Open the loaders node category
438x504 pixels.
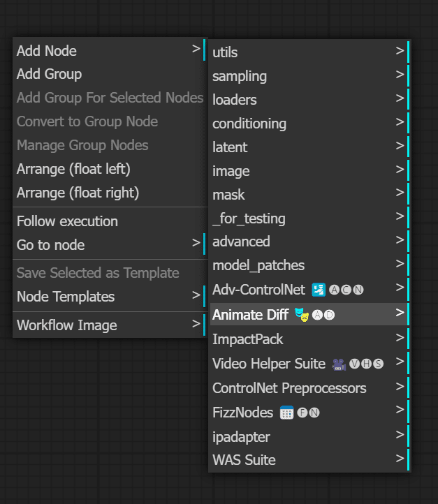click(309, 100)
